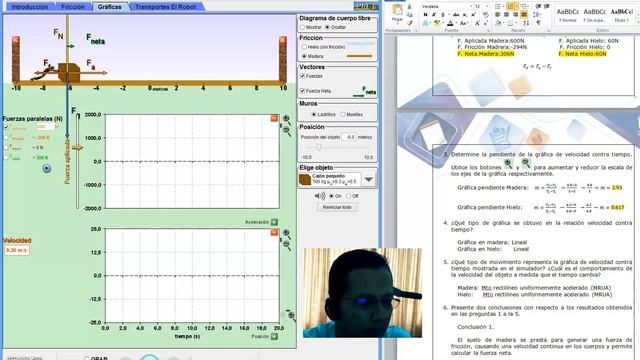Open the numbered list dropdown arrow
Viewport: 640px width, 360px height.
516,7
